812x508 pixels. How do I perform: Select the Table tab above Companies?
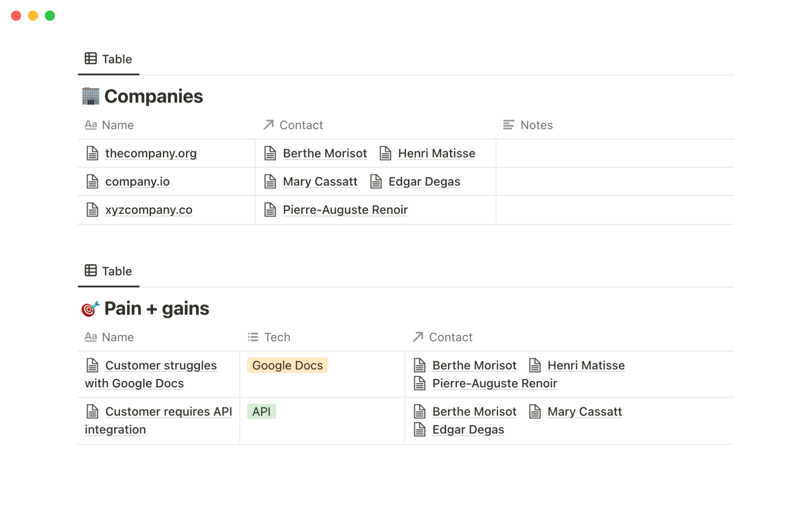[x=109, y=59]
